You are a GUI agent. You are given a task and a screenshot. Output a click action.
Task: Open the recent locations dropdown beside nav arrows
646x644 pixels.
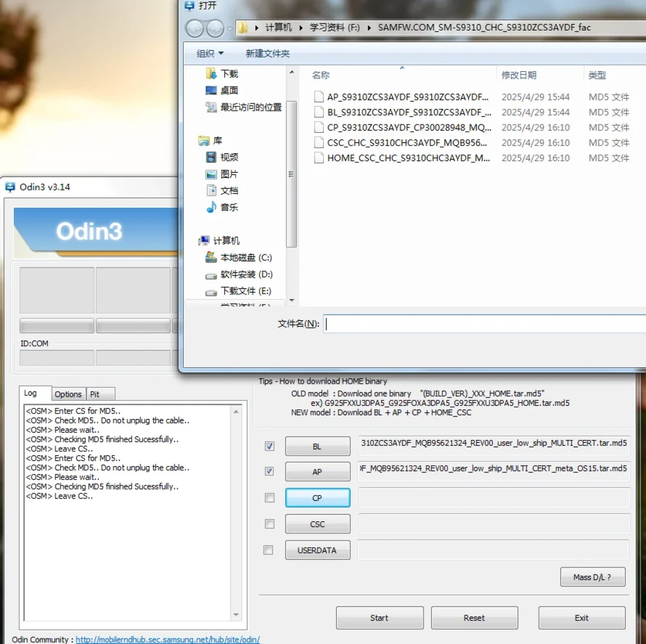[230, 29]
